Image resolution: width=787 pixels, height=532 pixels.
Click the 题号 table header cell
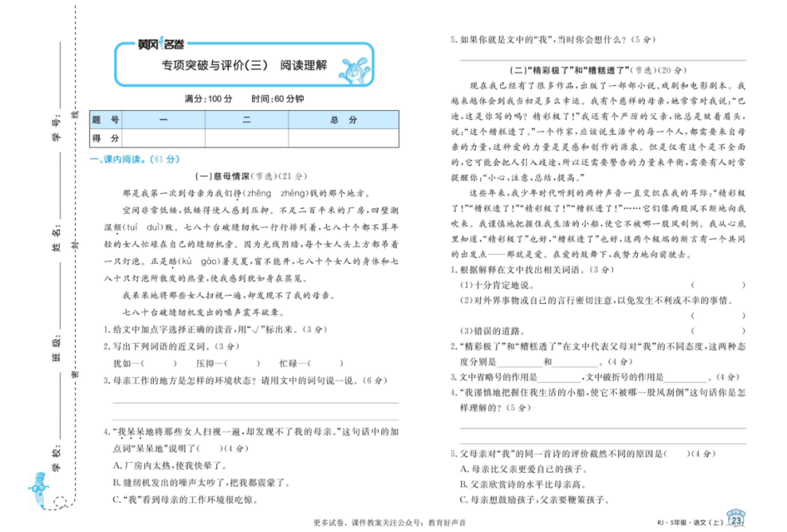[106, 120]
